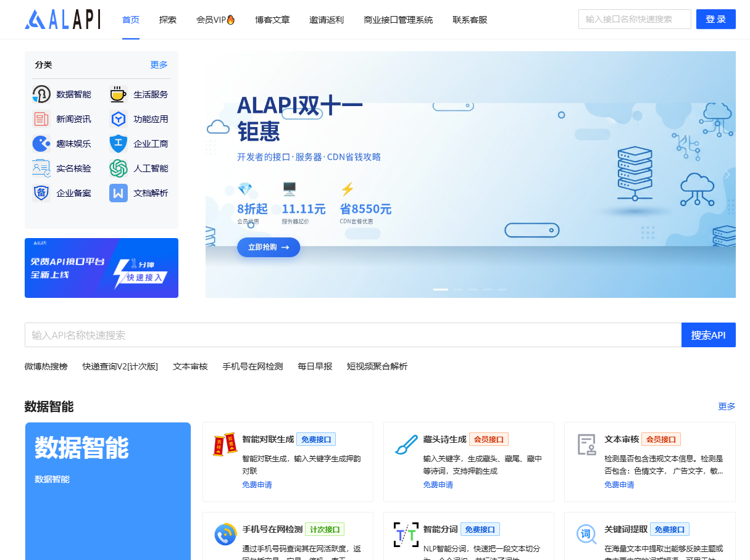Click the 登录 button

tap(716, 19)
